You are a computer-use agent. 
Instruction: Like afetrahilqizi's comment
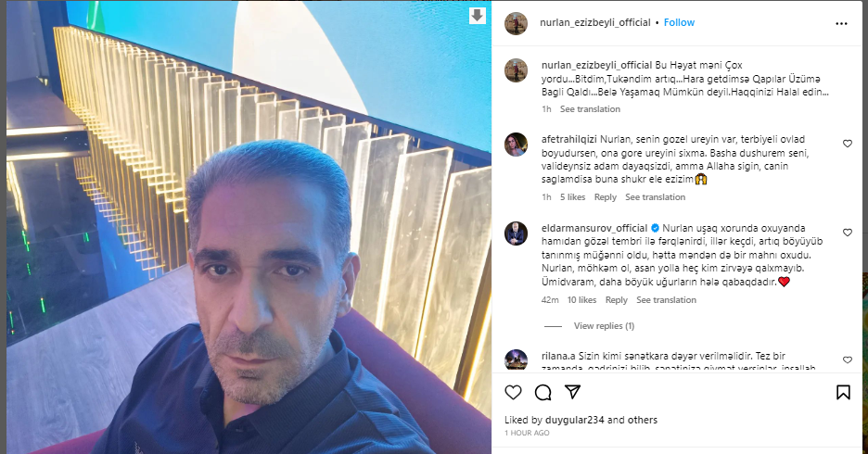point(848,144)
